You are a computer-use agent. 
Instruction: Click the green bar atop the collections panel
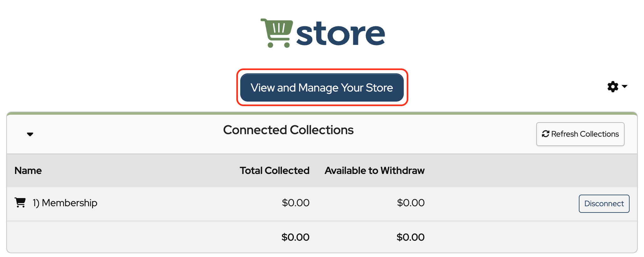click(x=322, y=113)
